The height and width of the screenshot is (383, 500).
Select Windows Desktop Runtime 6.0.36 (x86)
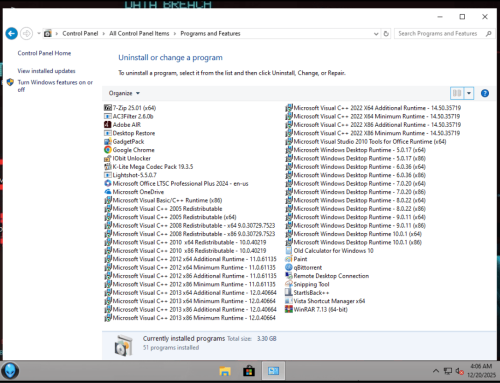pyautogui.click(x=356, y=175)
